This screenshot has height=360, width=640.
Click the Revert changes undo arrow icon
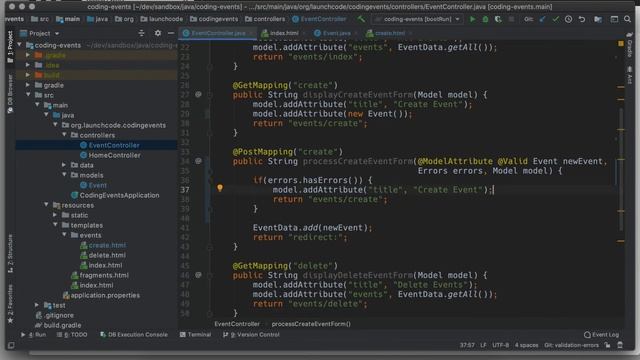(x=582, y=19)
